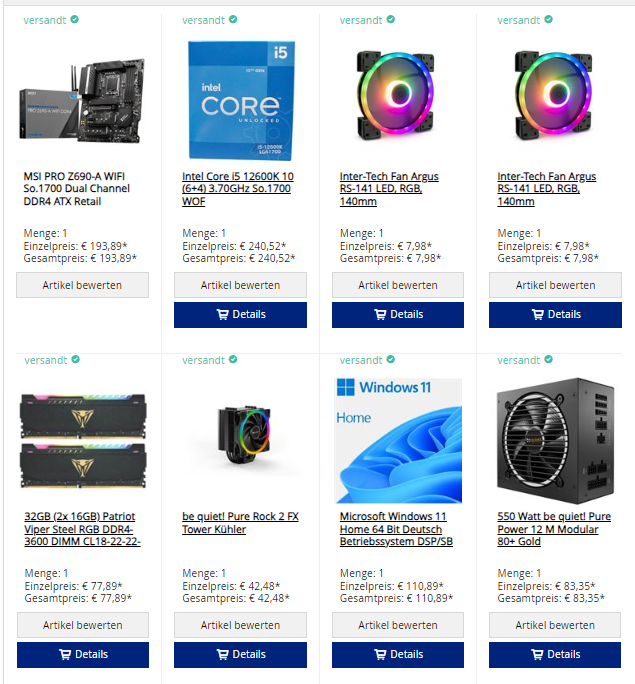Open the Intel Core i5 12600K product link

238,189
